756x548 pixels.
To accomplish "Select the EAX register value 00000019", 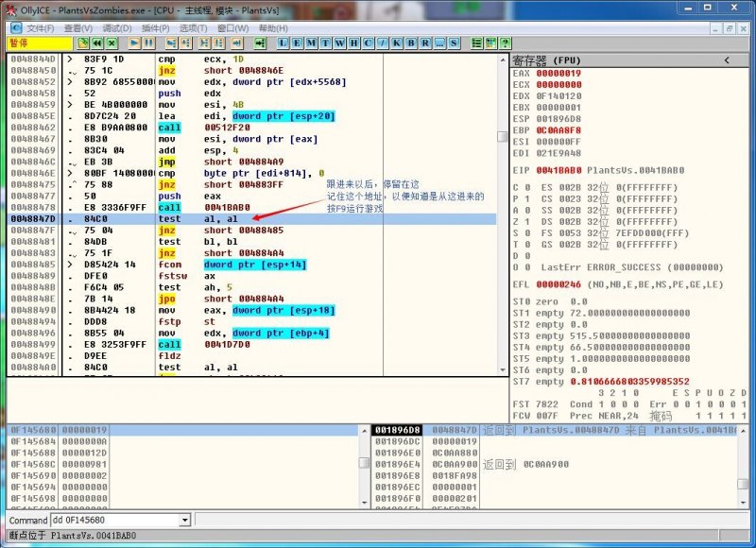I will coord(558,74).
